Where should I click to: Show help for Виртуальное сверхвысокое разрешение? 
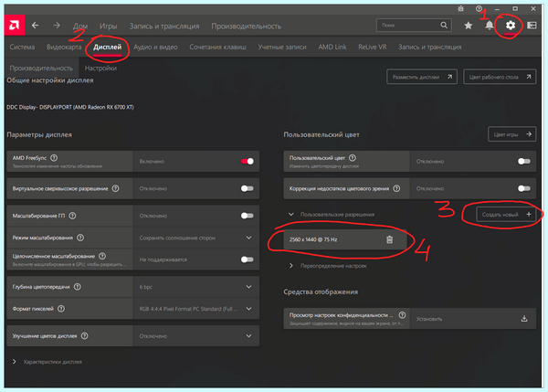[x=115, y=188]
